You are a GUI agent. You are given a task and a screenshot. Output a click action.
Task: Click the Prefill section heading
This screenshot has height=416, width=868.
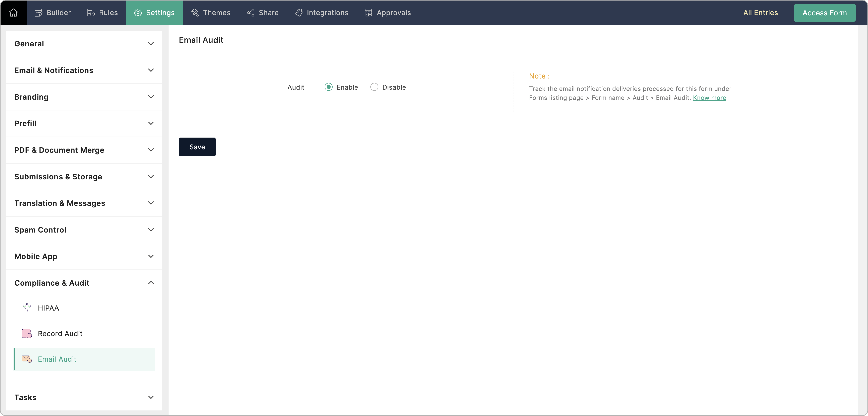(25, 124)
